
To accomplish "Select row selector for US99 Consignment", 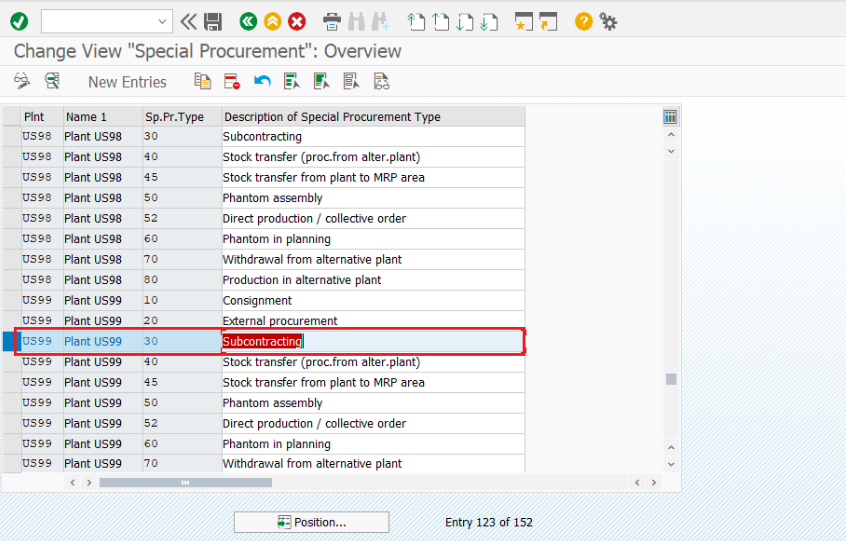I will pyautogui.click(x=11, y=301).
